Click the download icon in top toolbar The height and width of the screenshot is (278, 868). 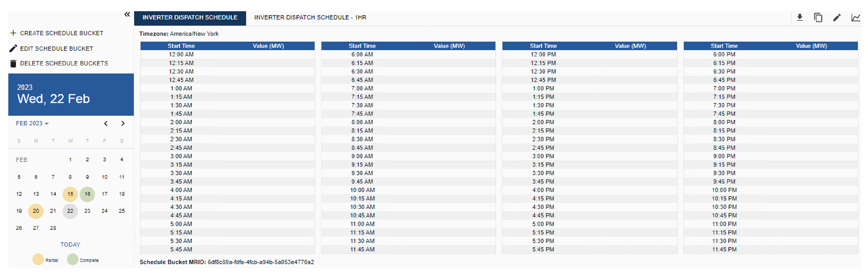(x=800, y=18)
